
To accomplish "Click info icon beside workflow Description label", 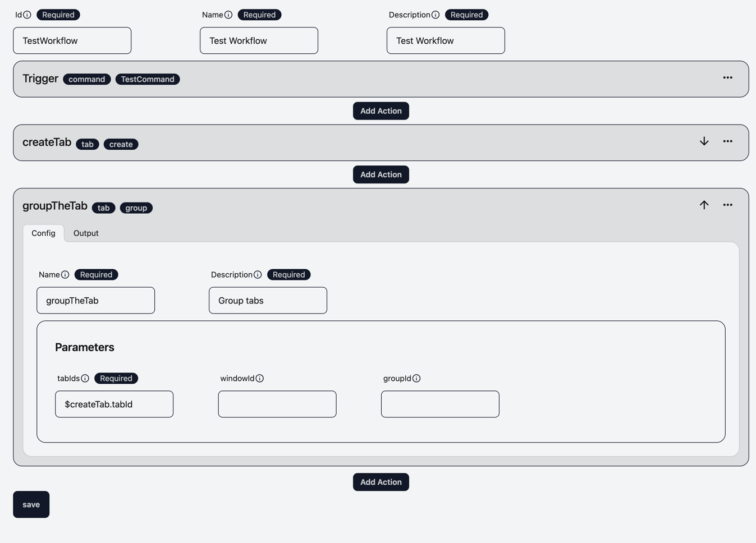I will (x=436, y=15).
